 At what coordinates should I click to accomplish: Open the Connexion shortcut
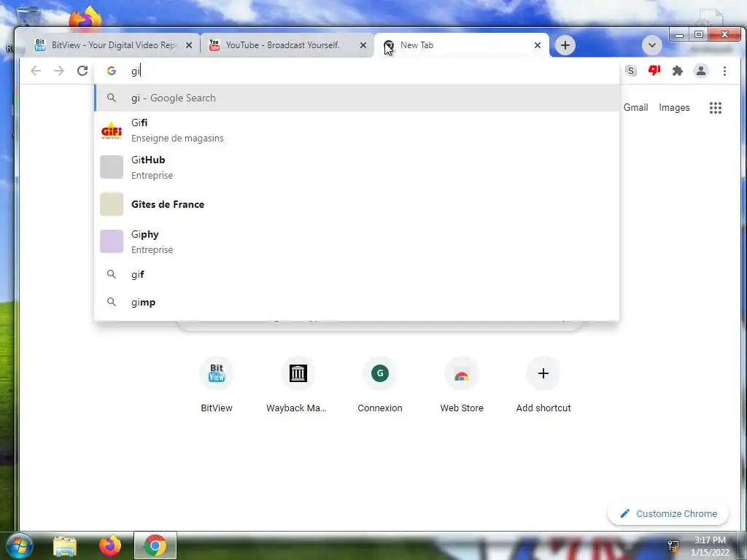(x=379, y=385)
